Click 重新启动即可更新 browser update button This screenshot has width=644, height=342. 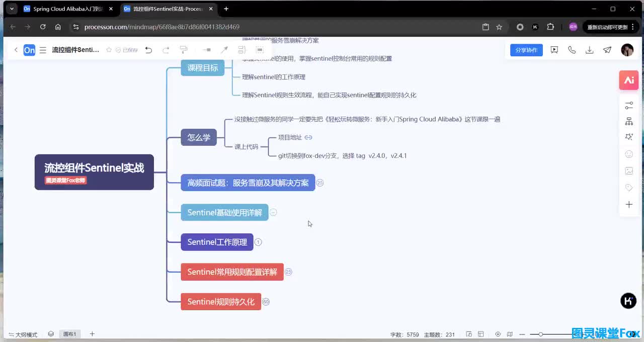tap(610, 27)
